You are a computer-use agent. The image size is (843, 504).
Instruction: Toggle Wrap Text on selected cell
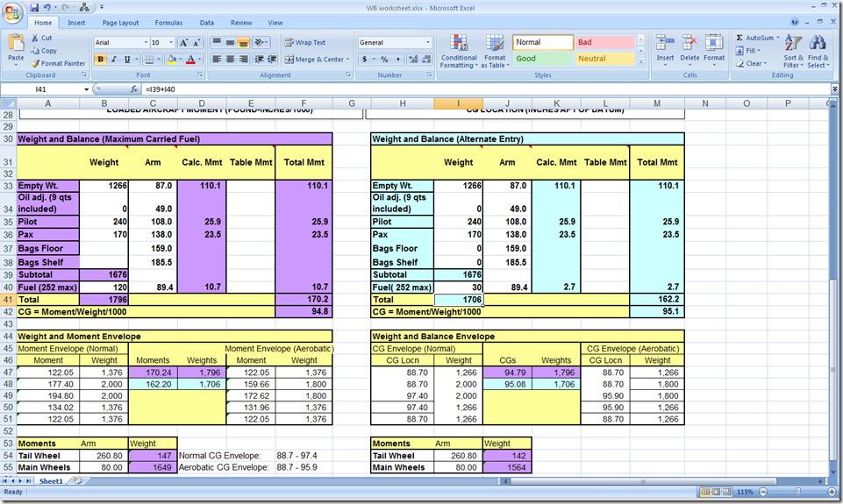click(x=304, y=42)
